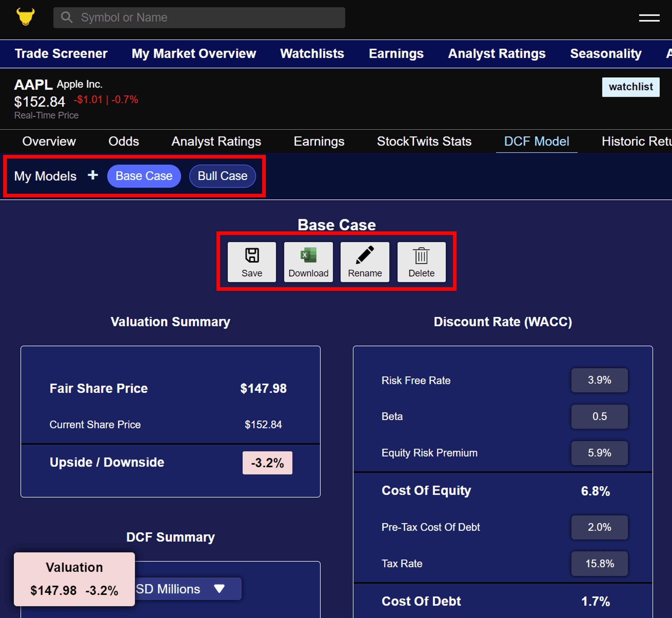This screenshot has height=618, width=672.
Task: Edit the Tax Rate value field
Action: coord(599,564)
